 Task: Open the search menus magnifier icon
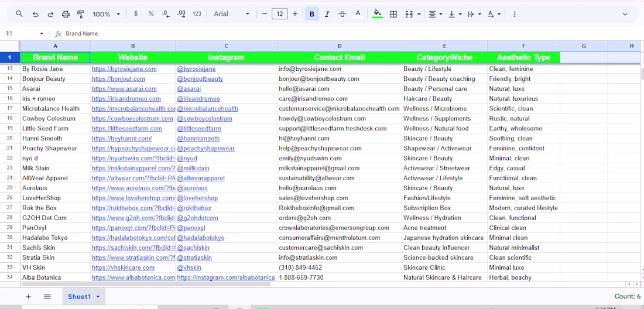(19, 14)
